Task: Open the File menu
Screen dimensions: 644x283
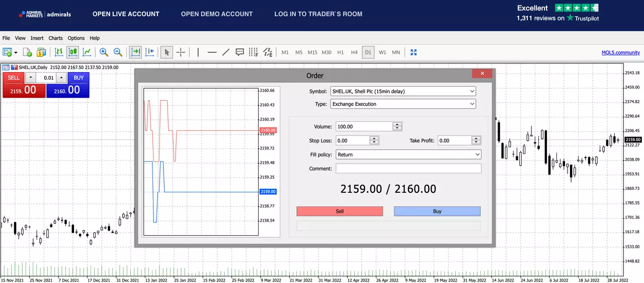Action: (6, 38)
